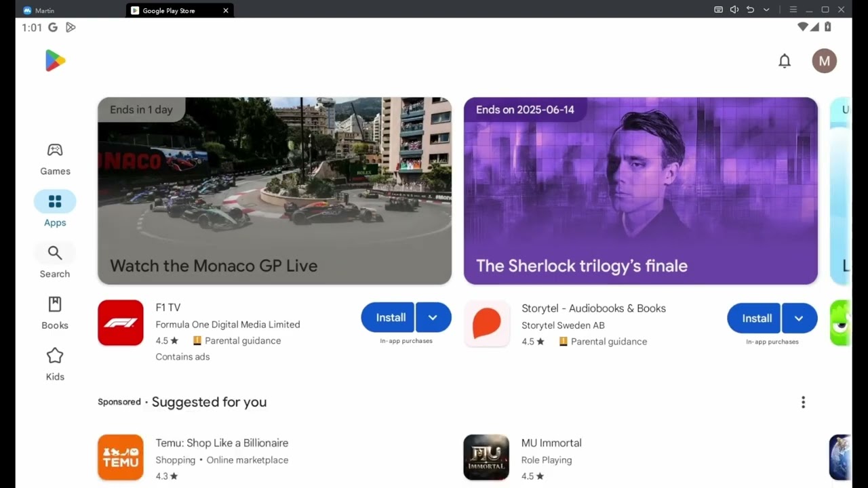Select the Google Play Store window tab

tap(180, 10)
